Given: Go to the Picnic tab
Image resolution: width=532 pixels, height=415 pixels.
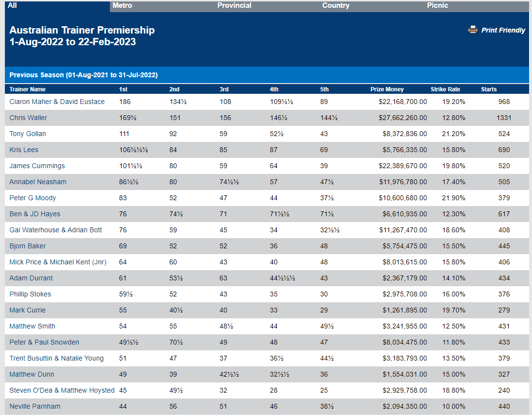Looking at the screenshot, I should coord(437,5).
